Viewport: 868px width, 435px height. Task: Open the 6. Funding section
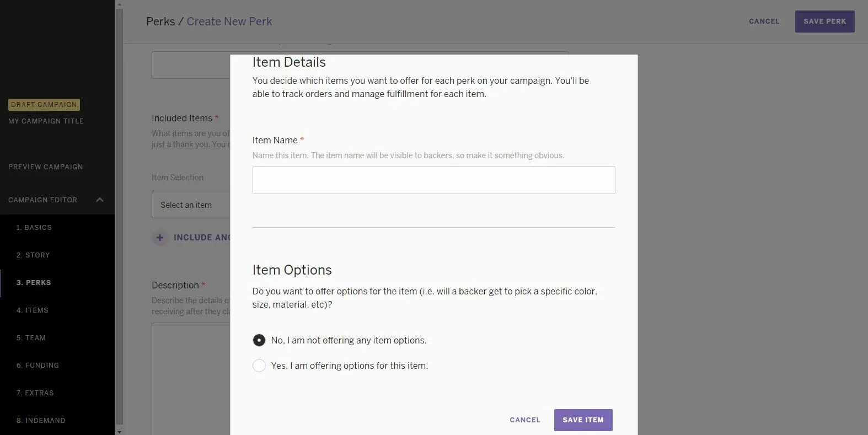coord(37,366)
